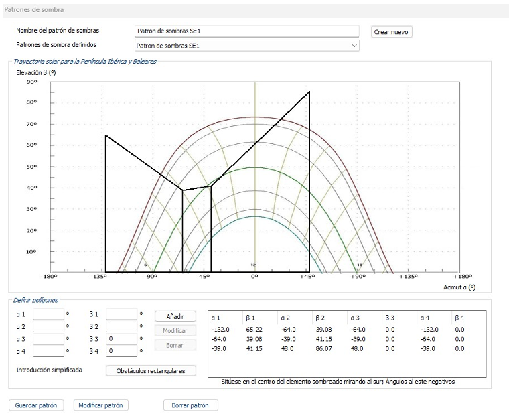Click into the α 4 input field
Viewport: 513px width, 420px height.
pos(48,351)
